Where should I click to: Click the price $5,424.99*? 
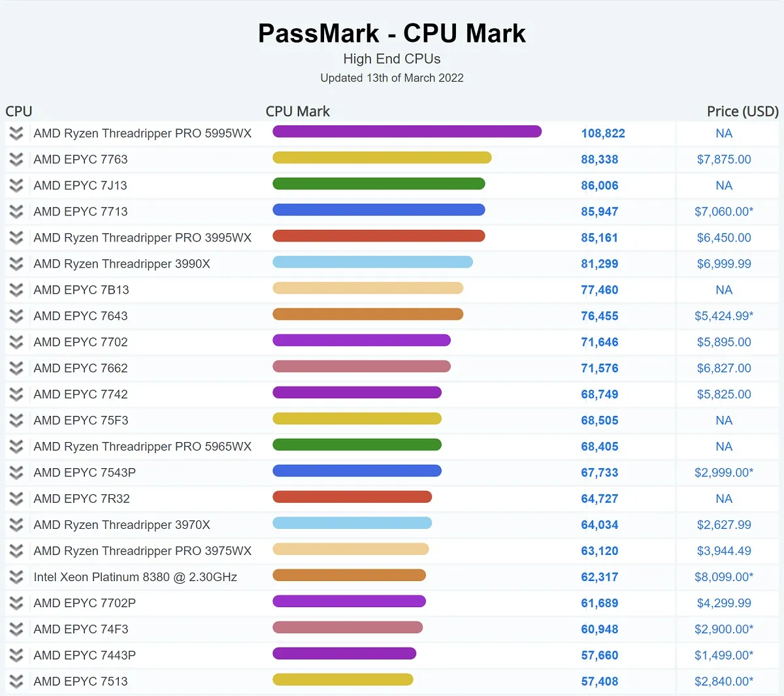coord(724,316)
